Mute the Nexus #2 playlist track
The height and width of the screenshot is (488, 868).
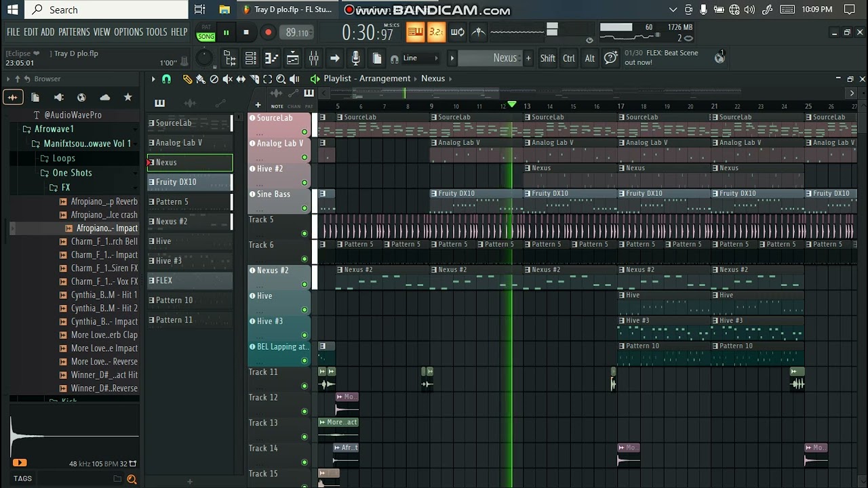[x=304, y=285]
